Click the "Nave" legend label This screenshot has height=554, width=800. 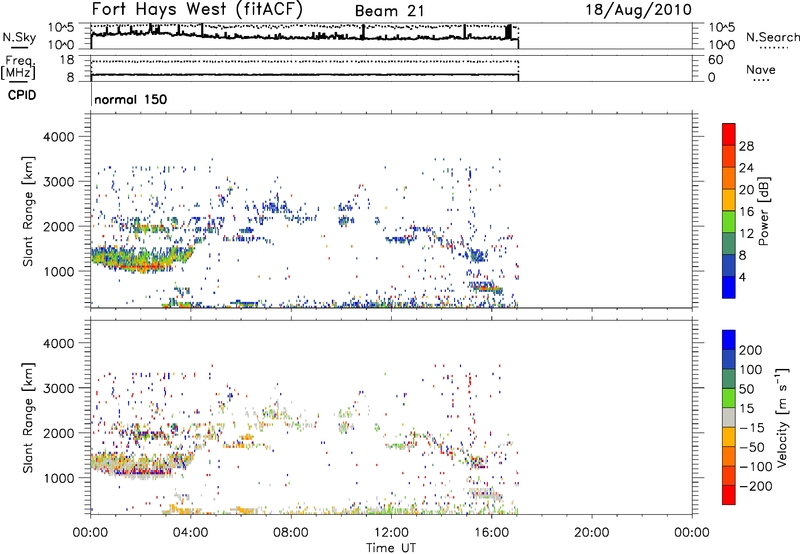pos(760,69)
